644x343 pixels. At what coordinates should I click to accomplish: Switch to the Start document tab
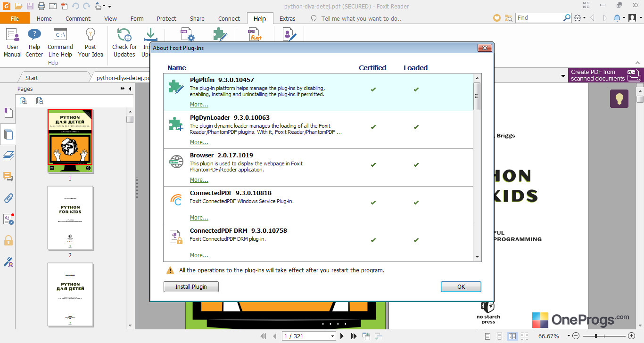click(32, 78)
